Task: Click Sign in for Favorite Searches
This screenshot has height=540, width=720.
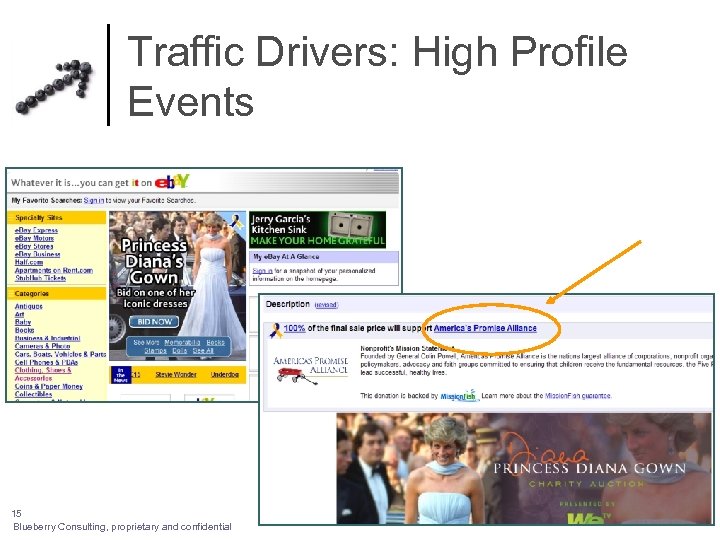Action: tap(94, 200)
